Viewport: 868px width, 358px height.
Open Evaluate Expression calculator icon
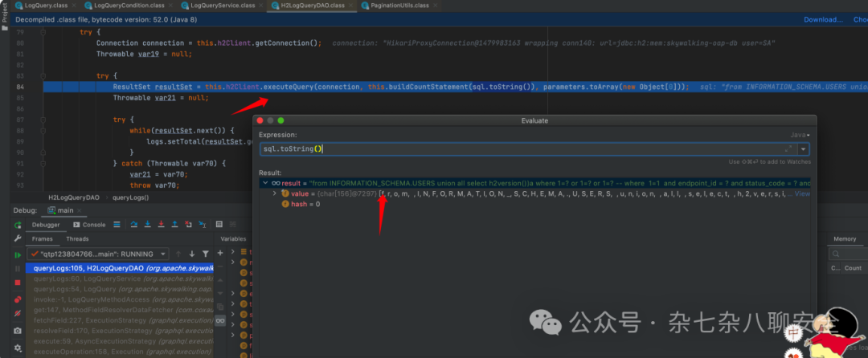tap(219, 224)
